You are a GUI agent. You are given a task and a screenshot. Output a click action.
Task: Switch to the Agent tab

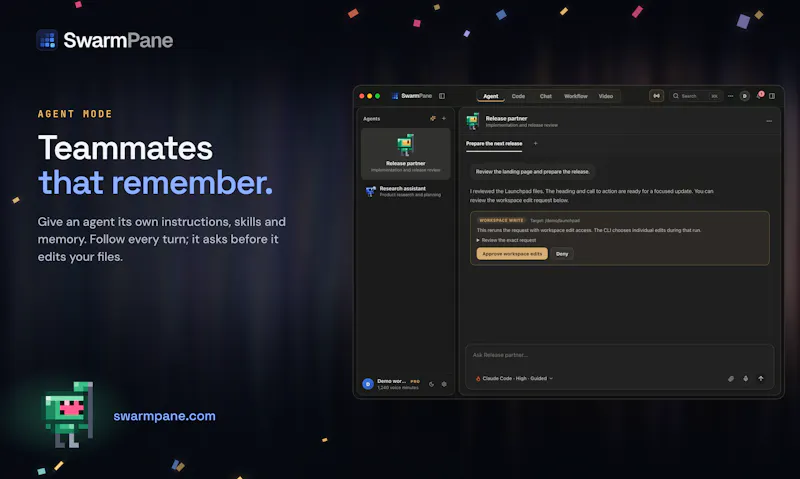point(490,96)
